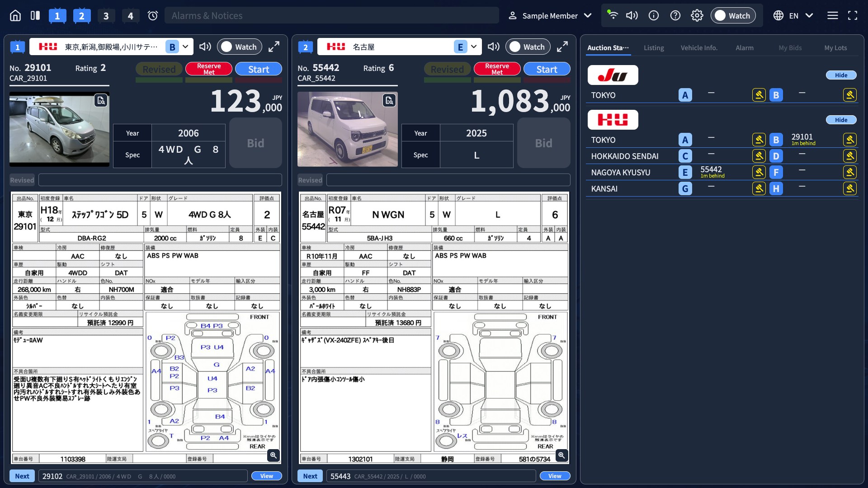Mute sound for panel 2
This screenshot has width=868, height=488.
pos(494,47)
